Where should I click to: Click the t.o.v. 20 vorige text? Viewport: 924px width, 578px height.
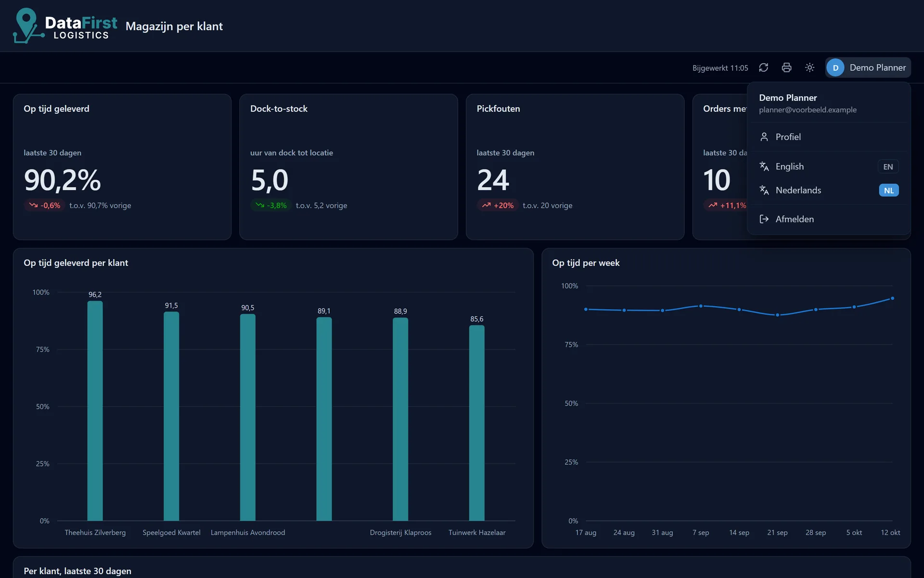[548, 205]
